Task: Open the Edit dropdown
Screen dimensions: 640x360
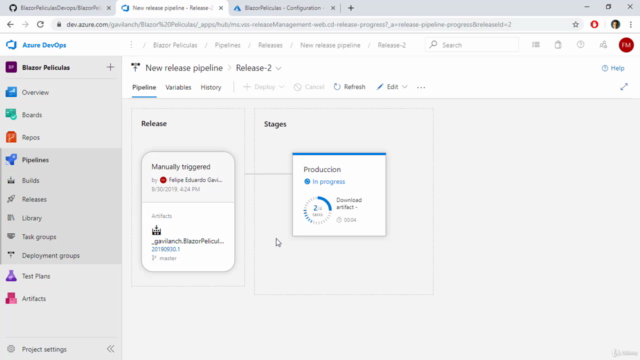Action: click(x=392, y=87)
